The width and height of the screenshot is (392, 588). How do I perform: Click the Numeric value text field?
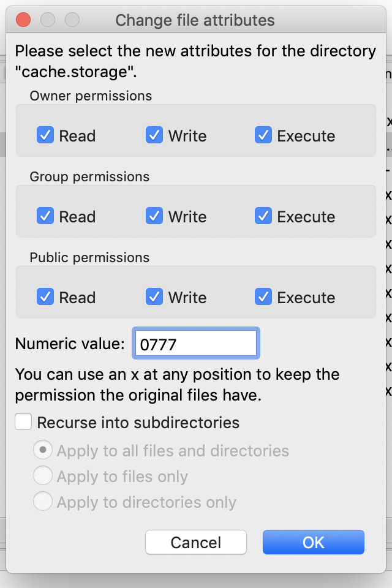pos(195,344)
